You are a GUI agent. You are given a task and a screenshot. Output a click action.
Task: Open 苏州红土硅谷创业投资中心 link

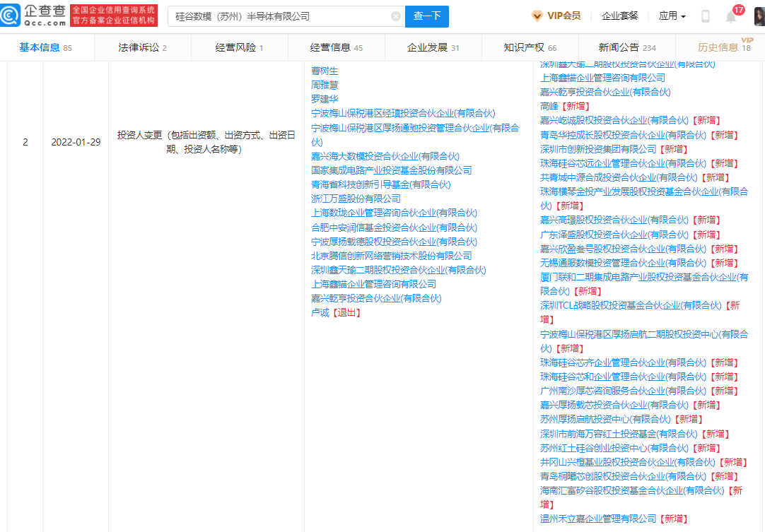(x=614, y=448)
